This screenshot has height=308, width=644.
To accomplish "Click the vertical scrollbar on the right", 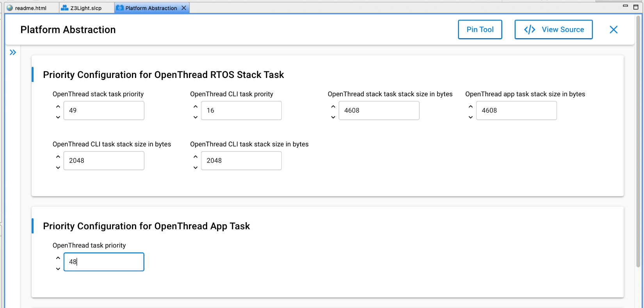I will tap(639, 140).
